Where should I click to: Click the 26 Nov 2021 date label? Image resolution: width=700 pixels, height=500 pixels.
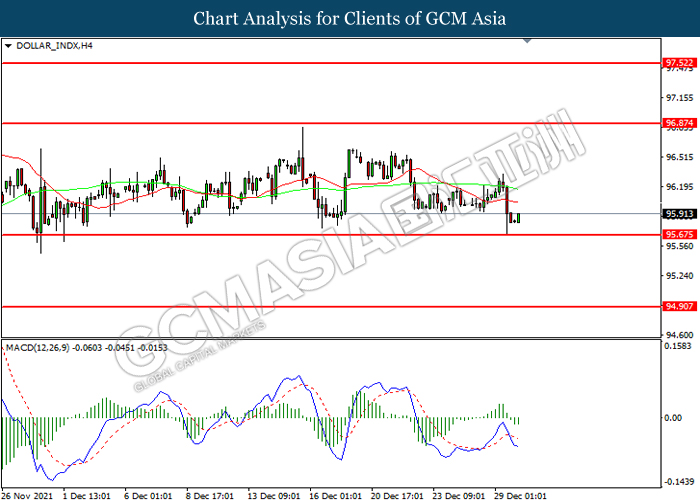click(27, 496)
